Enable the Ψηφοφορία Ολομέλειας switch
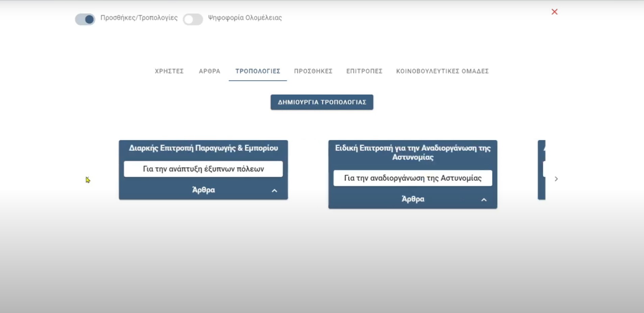 click(193, 19)
